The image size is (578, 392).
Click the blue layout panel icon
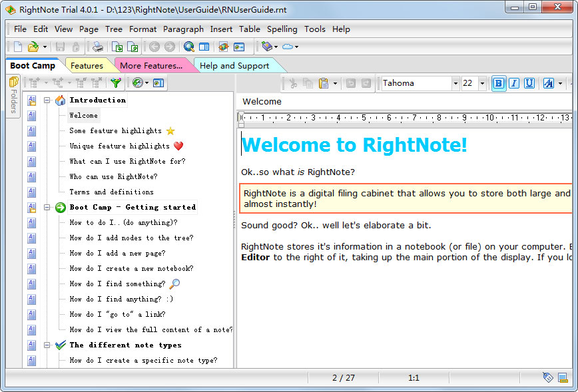[204, 47]
